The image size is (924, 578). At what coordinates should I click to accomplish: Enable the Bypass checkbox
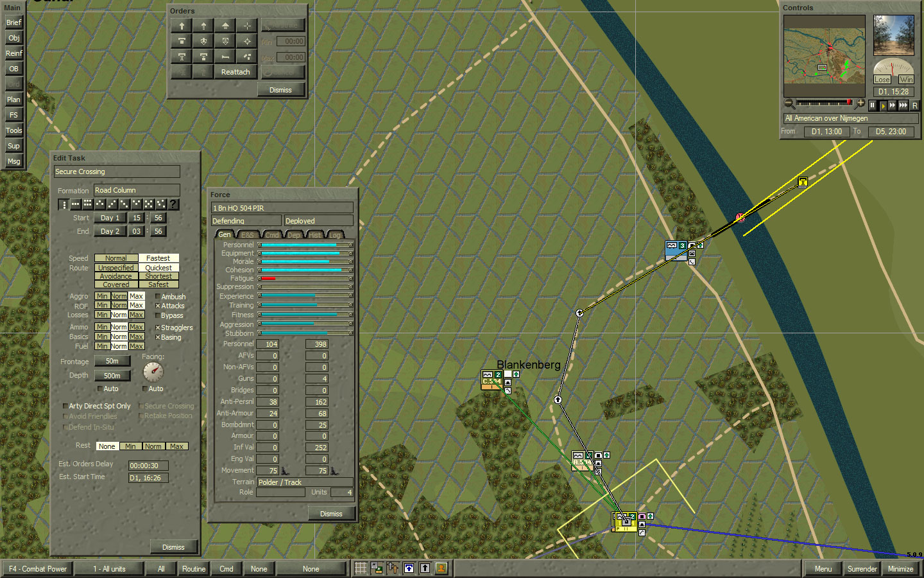[158, 315]
